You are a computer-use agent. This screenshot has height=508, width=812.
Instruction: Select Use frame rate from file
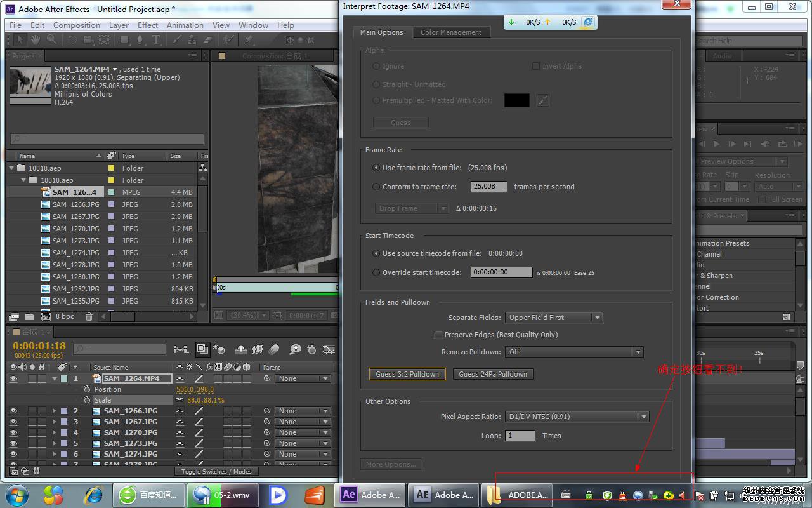point(376,168)
